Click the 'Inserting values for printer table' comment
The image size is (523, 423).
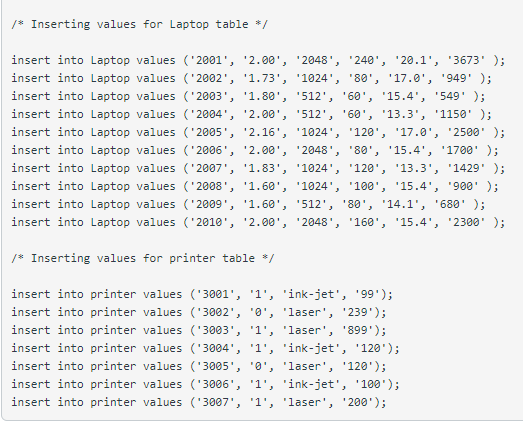point(143,259)
